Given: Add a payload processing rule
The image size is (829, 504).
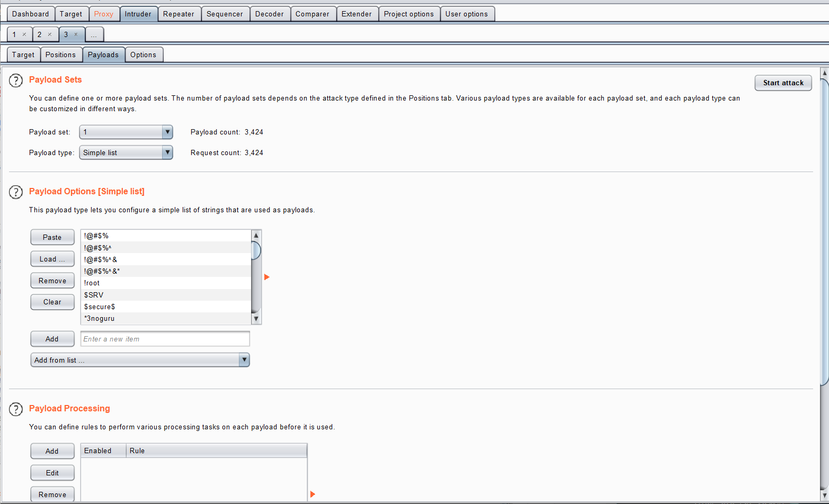Looking at the screenshot, I should pos(52,451).
